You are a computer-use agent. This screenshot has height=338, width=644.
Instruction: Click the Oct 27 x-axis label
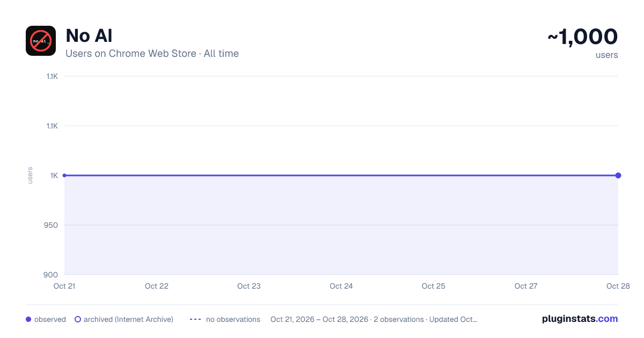click(526, 286)
